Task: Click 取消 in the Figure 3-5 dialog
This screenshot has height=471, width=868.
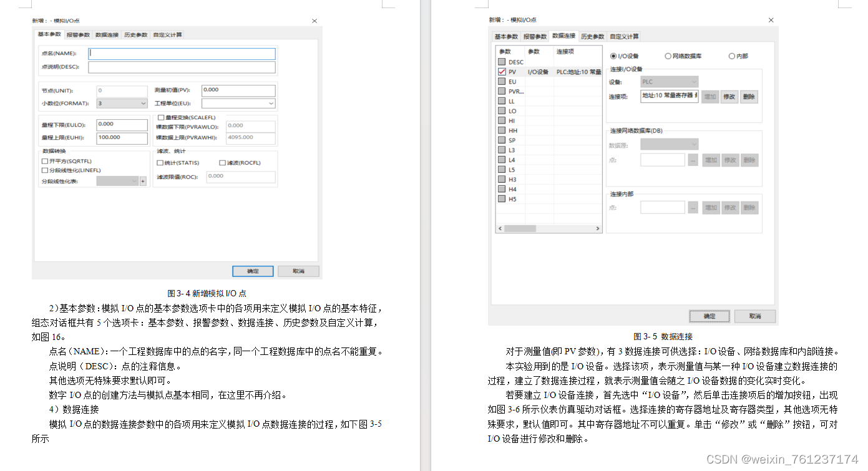Action: click(x=755, y=316)
